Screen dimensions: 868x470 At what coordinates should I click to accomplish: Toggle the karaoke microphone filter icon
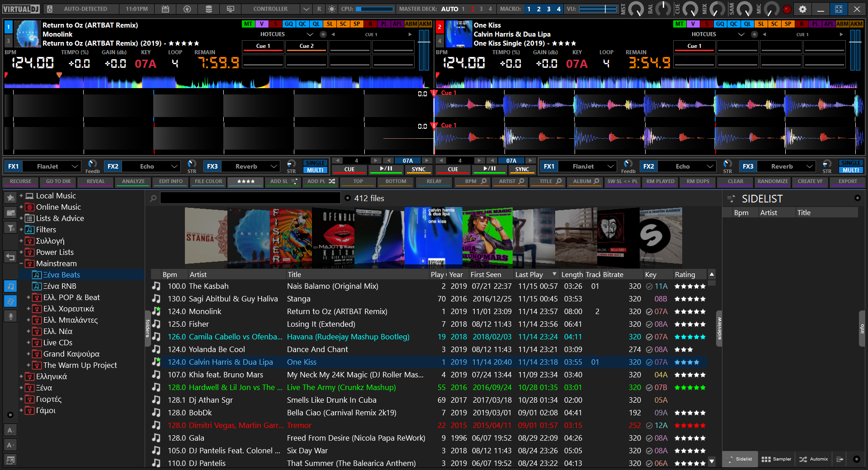[10, 316]
